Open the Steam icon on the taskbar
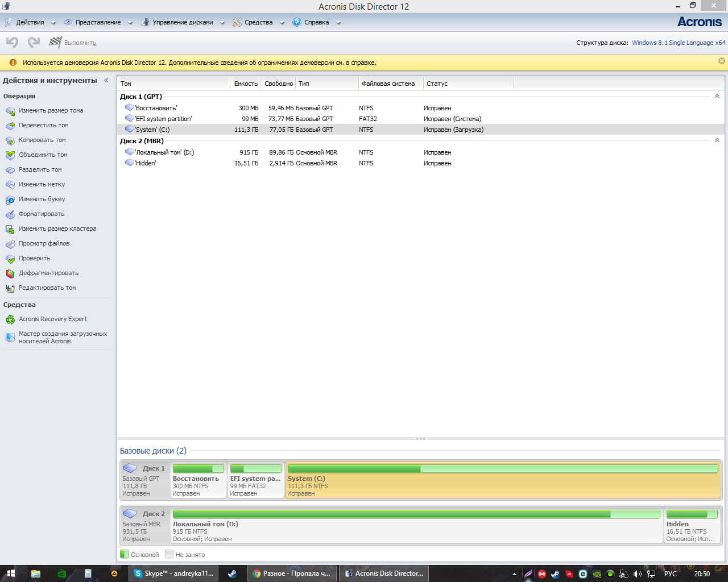The height and width of the screenshot is (582, 728). [x=232, y=573]
